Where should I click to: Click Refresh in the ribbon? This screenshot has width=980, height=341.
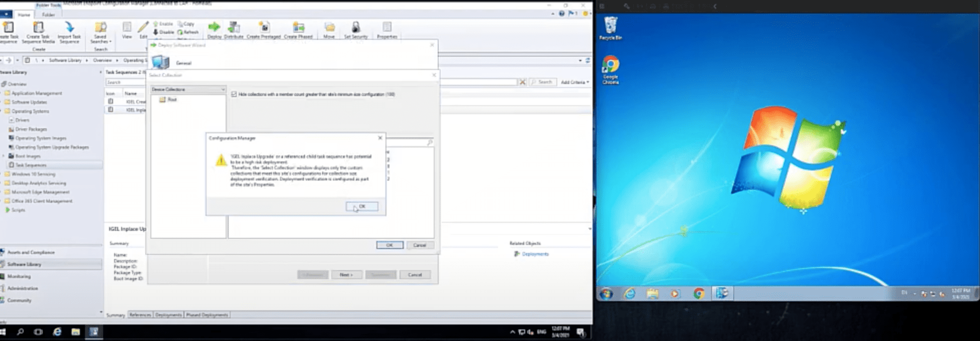click(x=188, y=32)
